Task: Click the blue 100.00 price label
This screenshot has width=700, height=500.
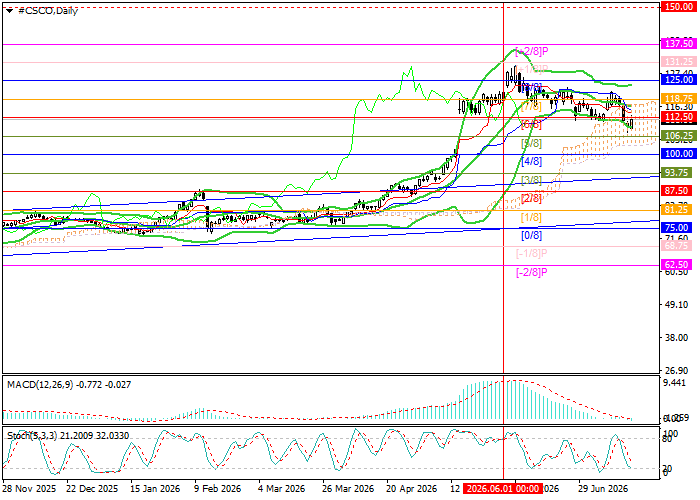Action: [x=679, y=154]
